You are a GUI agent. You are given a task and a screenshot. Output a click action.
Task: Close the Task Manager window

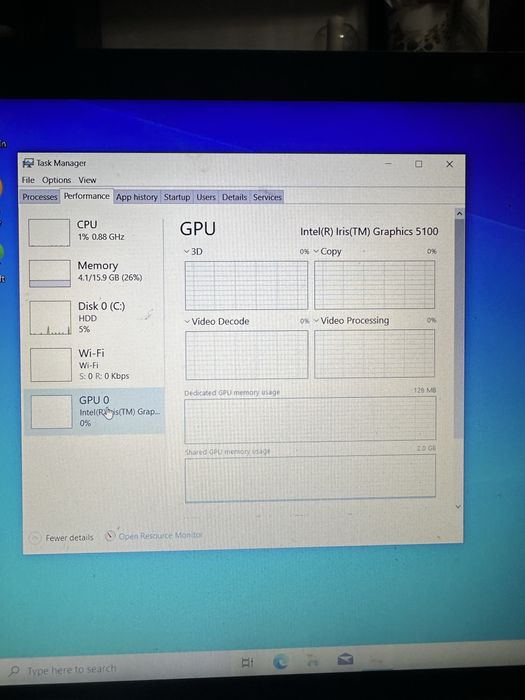click(450, 164)
